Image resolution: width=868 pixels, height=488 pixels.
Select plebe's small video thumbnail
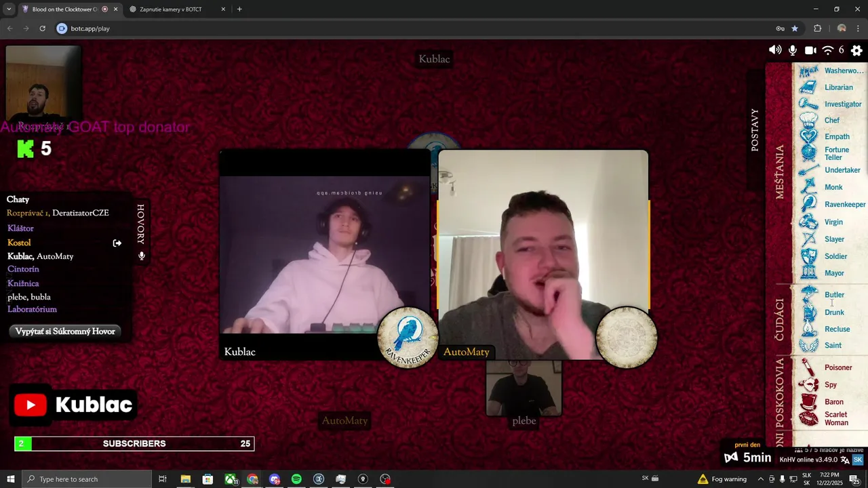(x=524, y=388)
